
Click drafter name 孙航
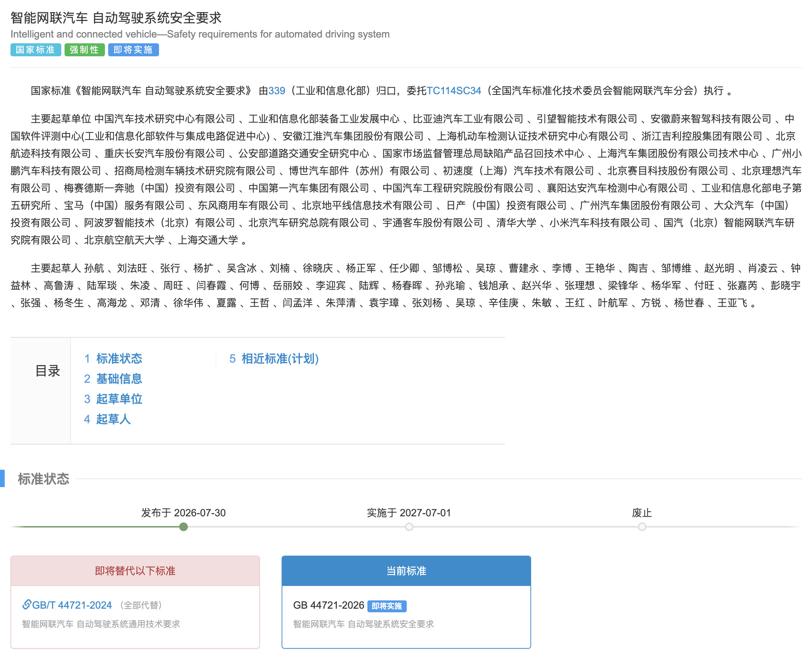coord(94,268)
